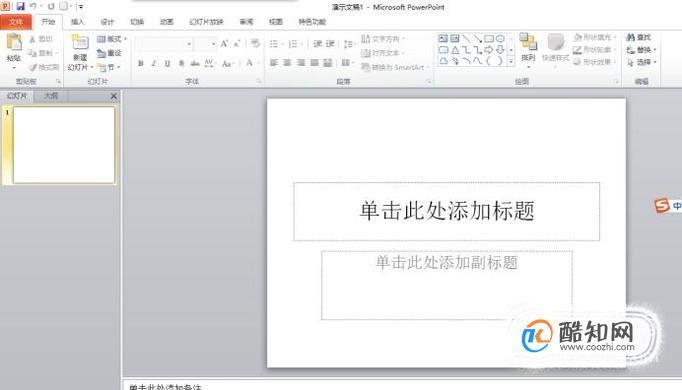Open the Section (节) dropdown
Image resolution: width=682 pixels, height=390 pixels.
coord(108,67)
